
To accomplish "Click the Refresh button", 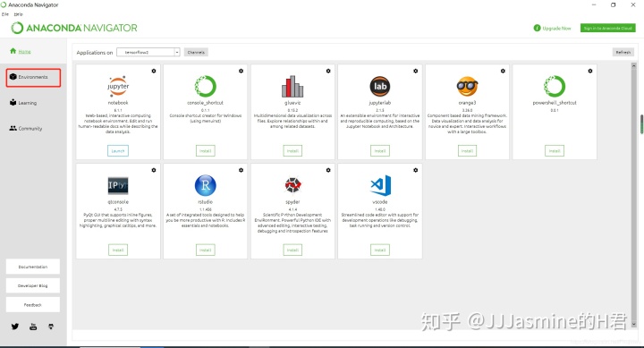I will point(623,52).
